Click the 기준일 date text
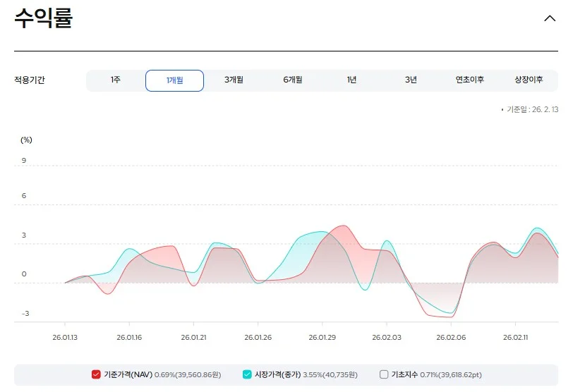This screenshot has height=392, width=573. (531, 109)
